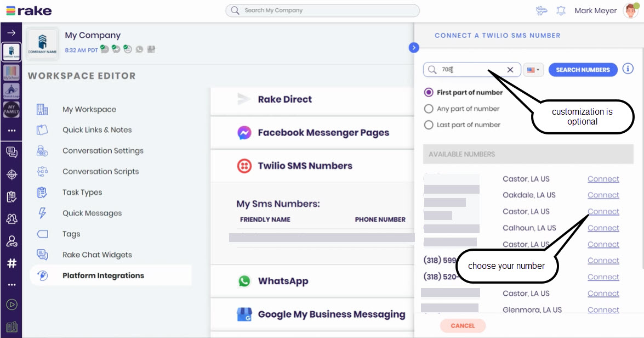
Task: Open the tasks clipboard icon in sidebar
Action: 12,197
